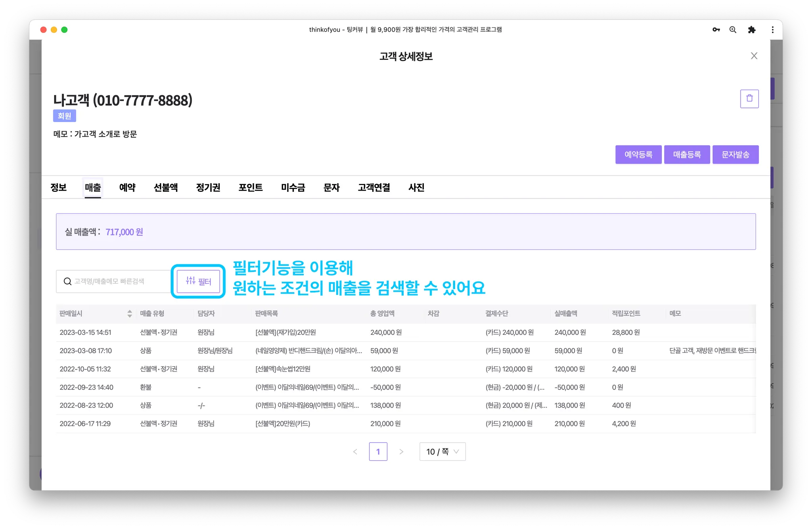Click the 예약등록 button
Image resolution: width=812 pixels, height=529 pixels.
click(638, 155)
